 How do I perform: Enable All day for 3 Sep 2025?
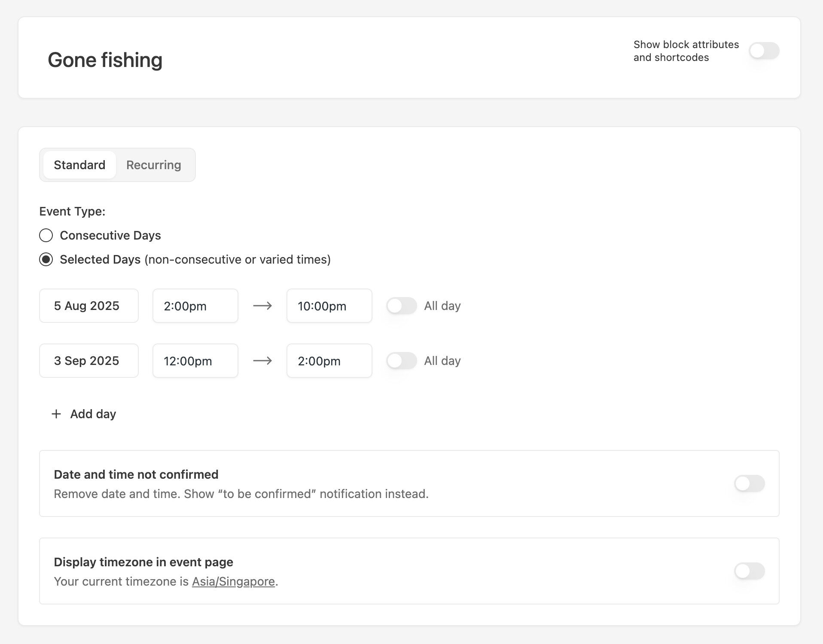[x=401, y=361]
